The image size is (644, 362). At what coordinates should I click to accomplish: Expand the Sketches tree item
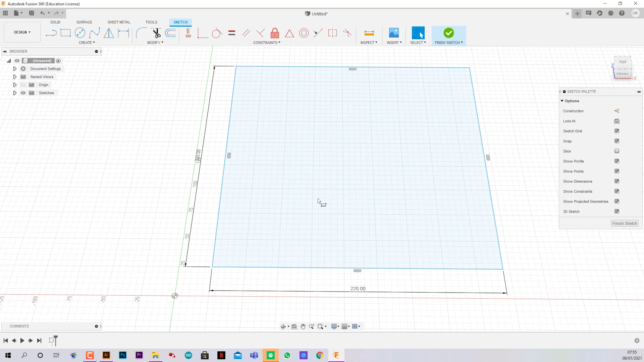tap(15, 93)
